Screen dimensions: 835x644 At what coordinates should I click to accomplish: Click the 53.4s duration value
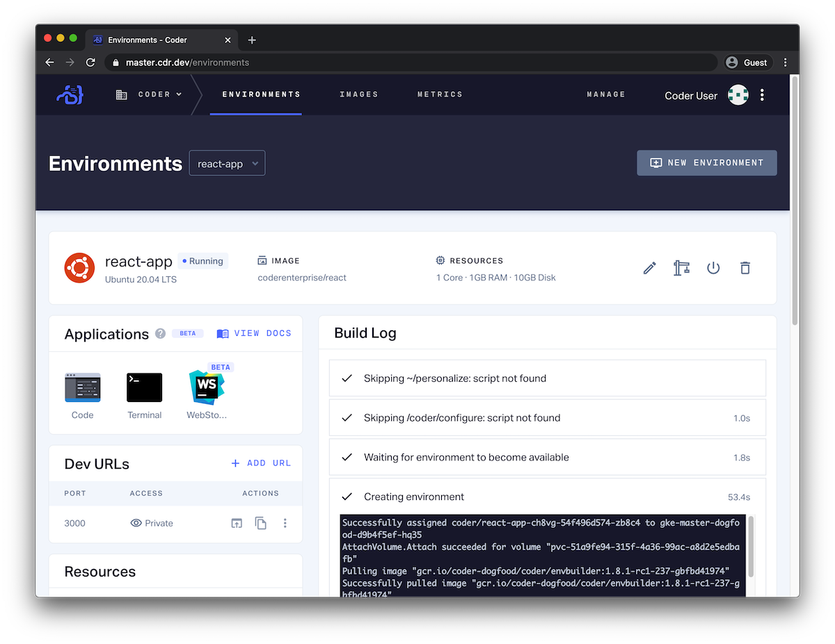(739, 497)
